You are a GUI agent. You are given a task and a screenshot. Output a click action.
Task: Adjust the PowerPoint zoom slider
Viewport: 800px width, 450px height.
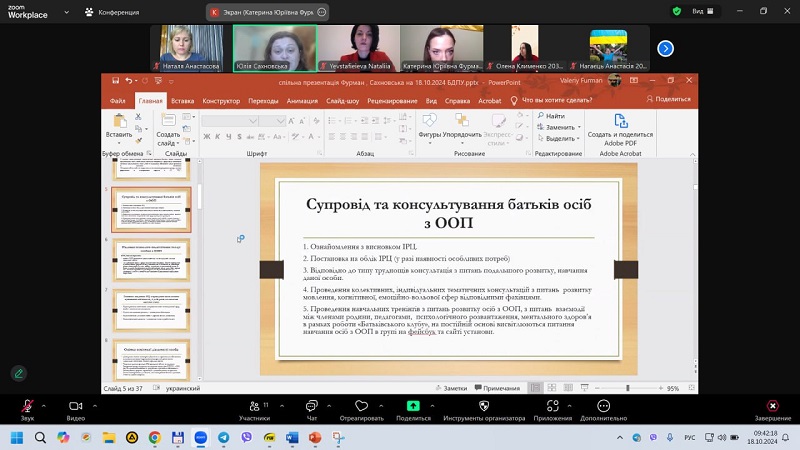click(x=628, y=388)
